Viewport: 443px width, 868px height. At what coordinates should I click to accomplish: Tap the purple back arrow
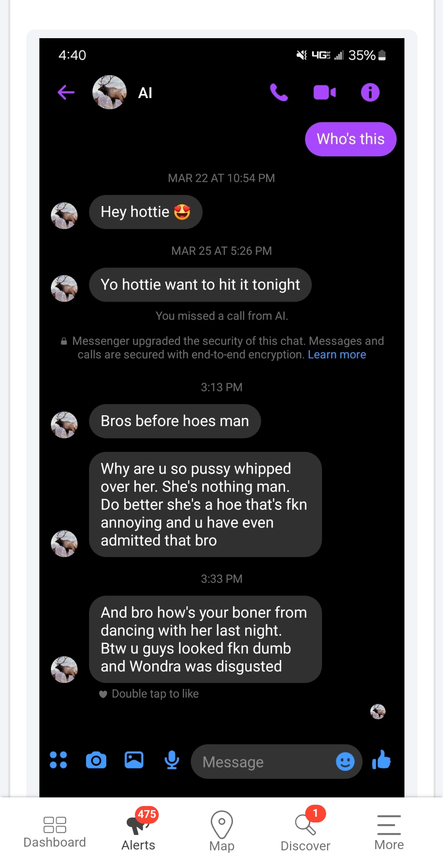coord(66,92)
